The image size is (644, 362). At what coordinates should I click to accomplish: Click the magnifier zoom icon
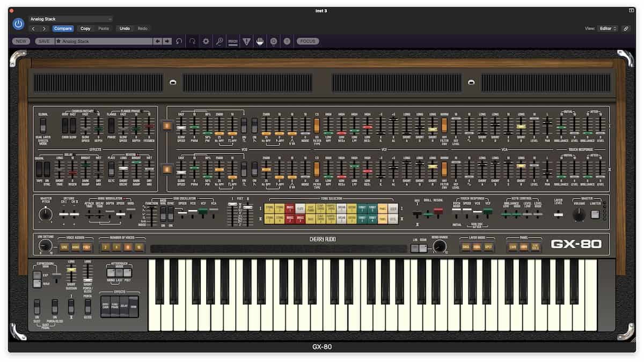pos(219,41)
